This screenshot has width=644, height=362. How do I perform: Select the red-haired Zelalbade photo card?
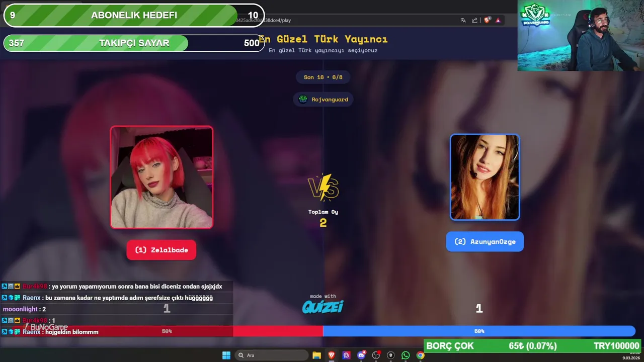coord(162,177)
